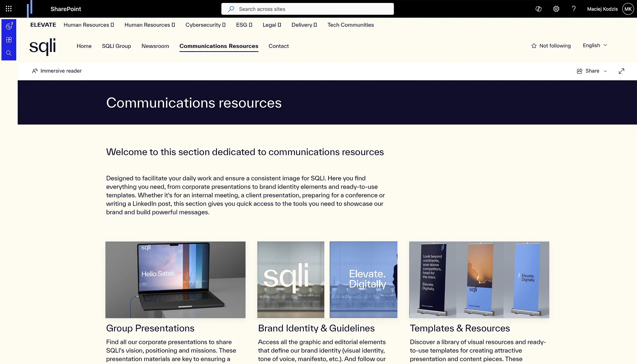Open the Help question mark icon

574,9
